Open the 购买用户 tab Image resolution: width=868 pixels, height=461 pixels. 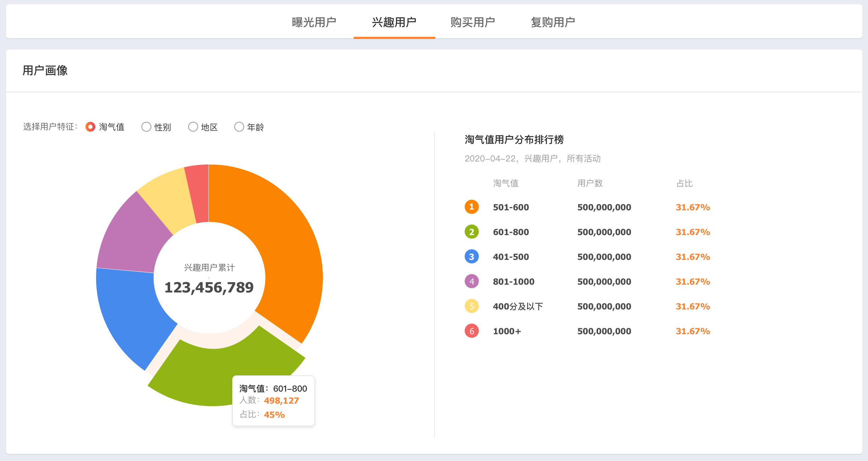click(x=473, y=22)
